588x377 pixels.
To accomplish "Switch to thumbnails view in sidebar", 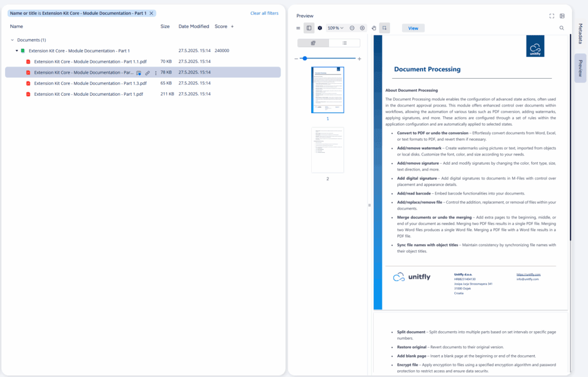I will (x=313, y=43).
